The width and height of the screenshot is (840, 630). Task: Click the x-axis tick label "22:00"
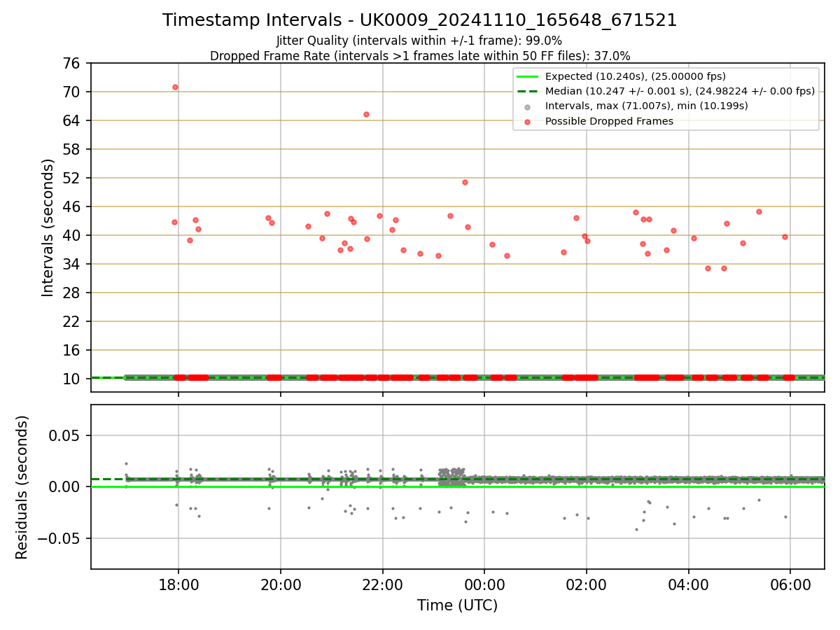383,584
